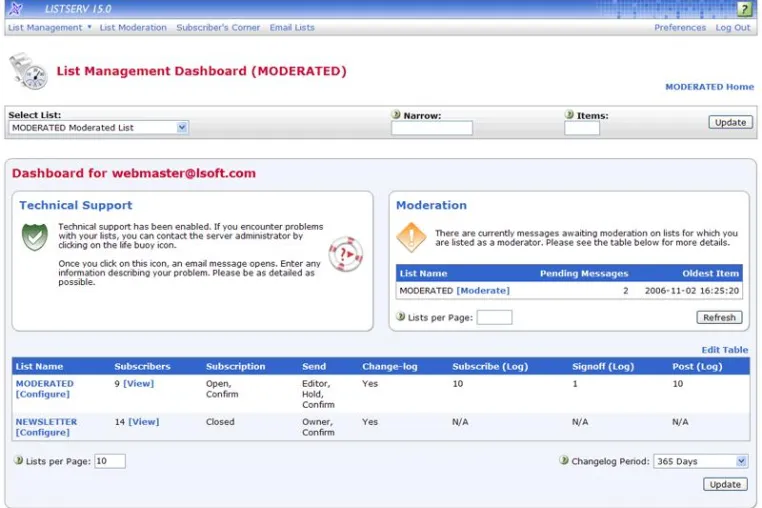Click the Change-log column header
Viewport: 762px width, 508px height.
tap(390, 367)
